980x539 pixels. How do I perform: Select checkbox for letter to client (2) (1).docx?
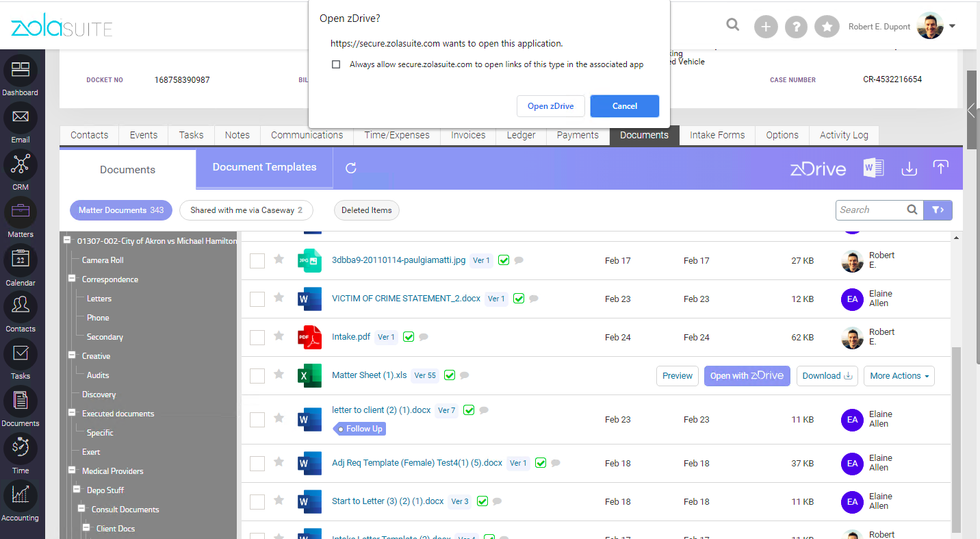257,420
